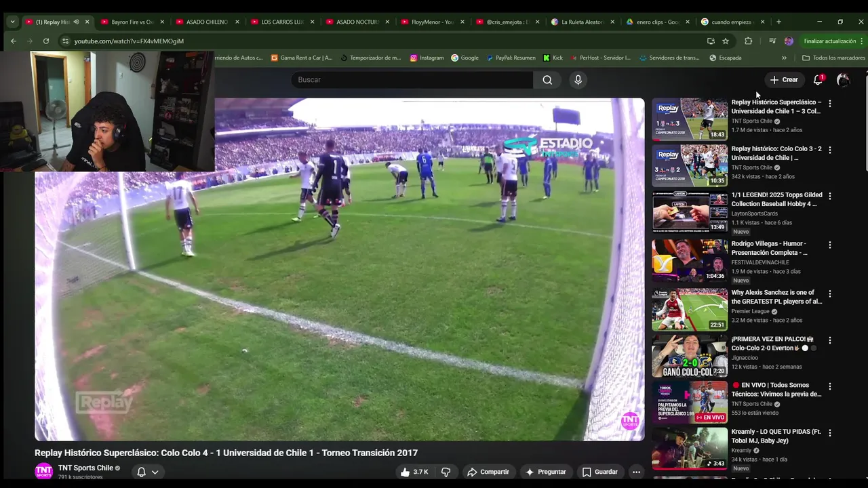The image size is (868, 488).
Task: Click the browser address bar URL
Action: point(129,41)
